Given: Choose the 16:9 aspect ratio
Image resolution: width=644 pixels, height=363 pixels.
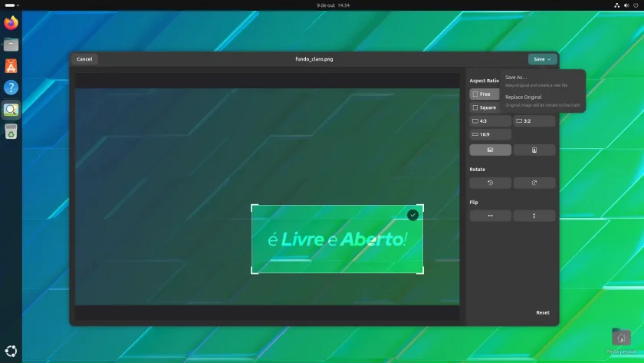Looking at the screenshot, I should point(491,134).
